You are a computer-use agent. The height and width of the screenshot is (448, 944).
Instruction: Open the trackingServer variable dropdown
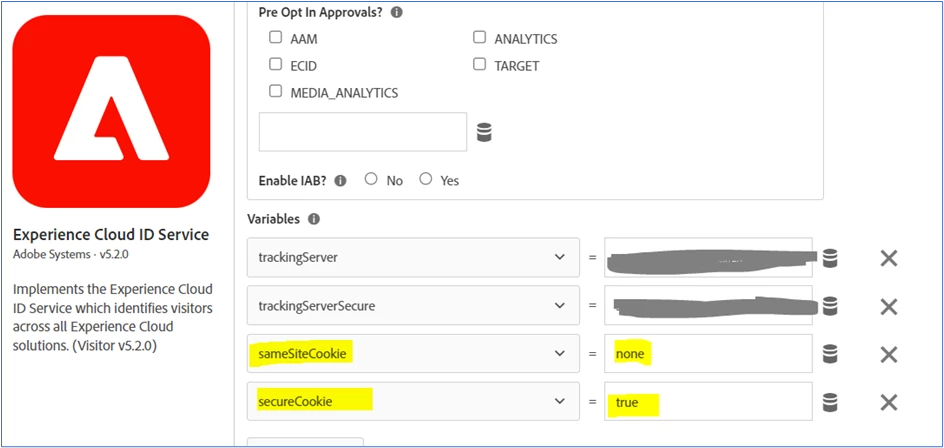[413, 257]
